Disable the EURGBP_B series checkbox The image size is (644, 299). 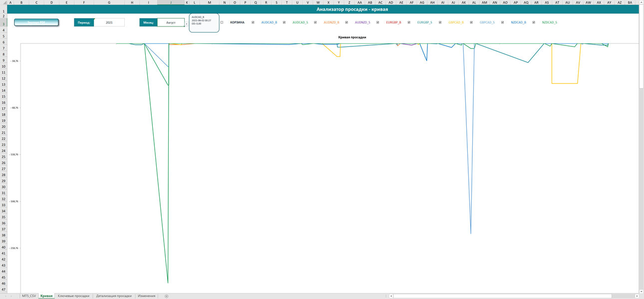[x=378, y=22]
